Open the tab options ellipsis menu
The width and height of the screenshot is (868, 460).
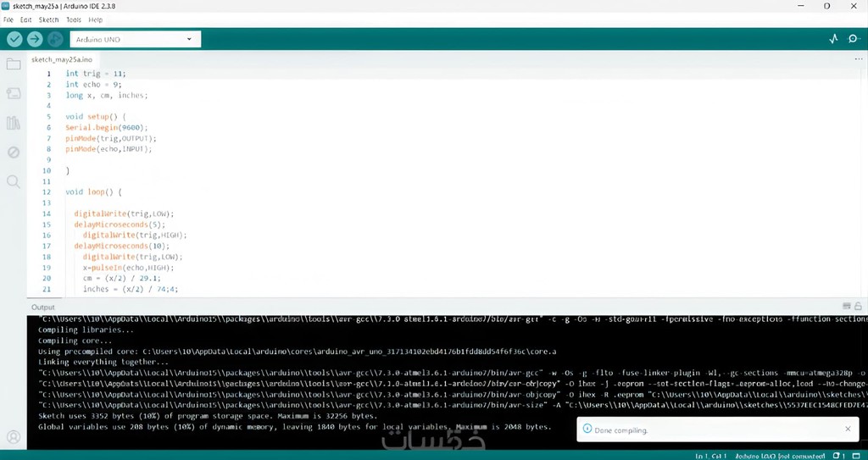pyautogui.click(x=859, y=59)
